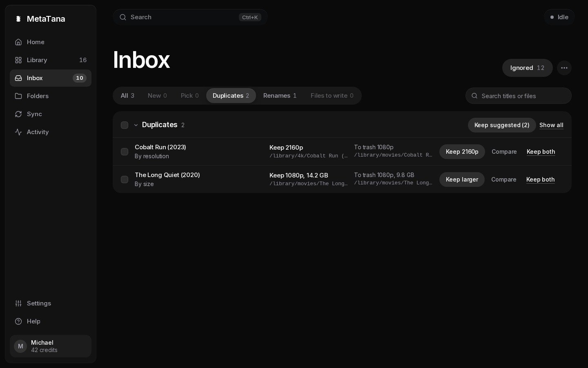Viewport: 588px width, 368px height.
Task: Click the Keep 2160p button
Action: tap(462, 152)
